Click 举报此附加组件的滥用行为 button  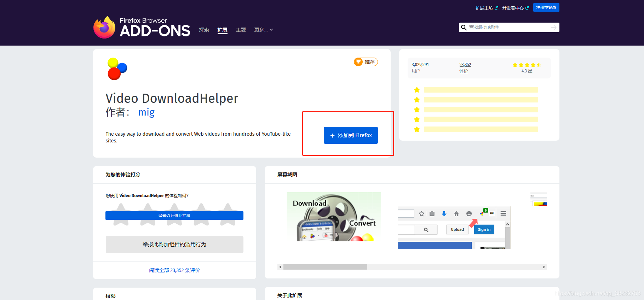[x=174, y=245]
